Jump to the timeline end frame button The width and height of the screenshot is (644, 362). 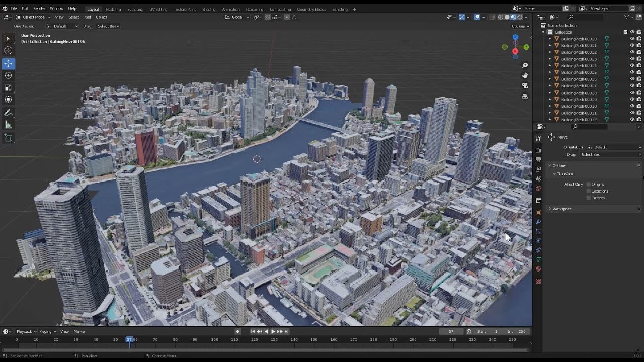click(x=286, y=331)
